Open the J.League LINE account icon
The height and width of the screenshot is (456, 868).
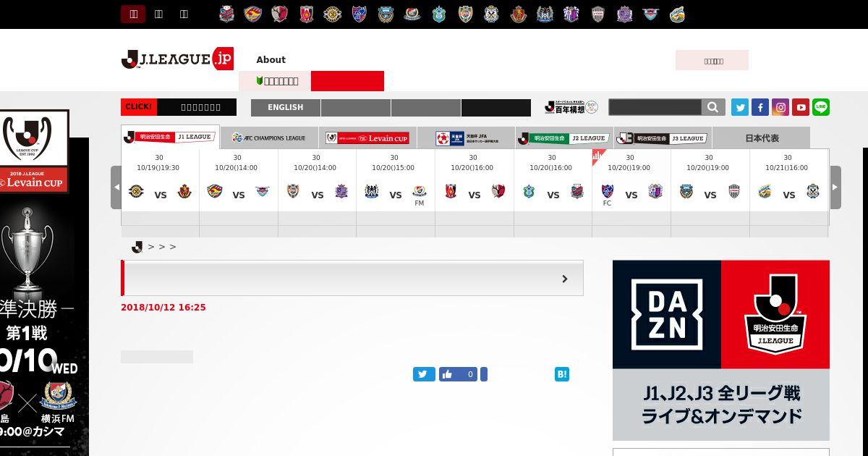coord(821,107)
